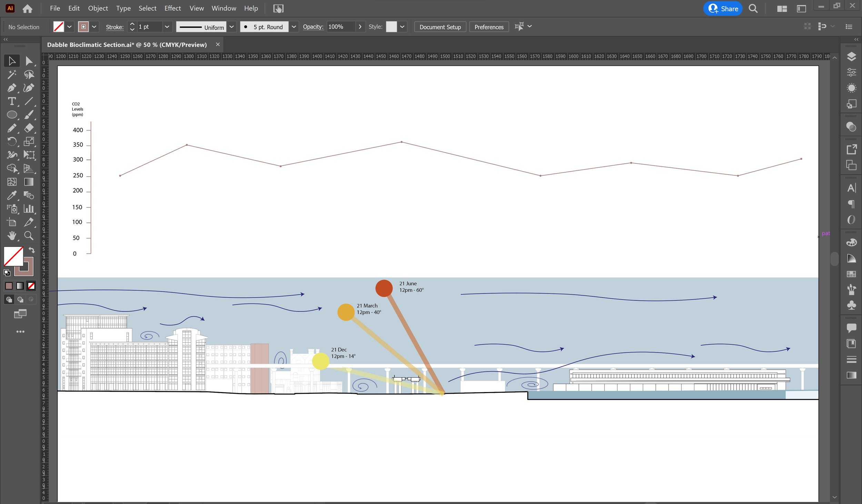Select the Gradient tool
Screen dimensions: 862x504
click(x=29, y=182)
